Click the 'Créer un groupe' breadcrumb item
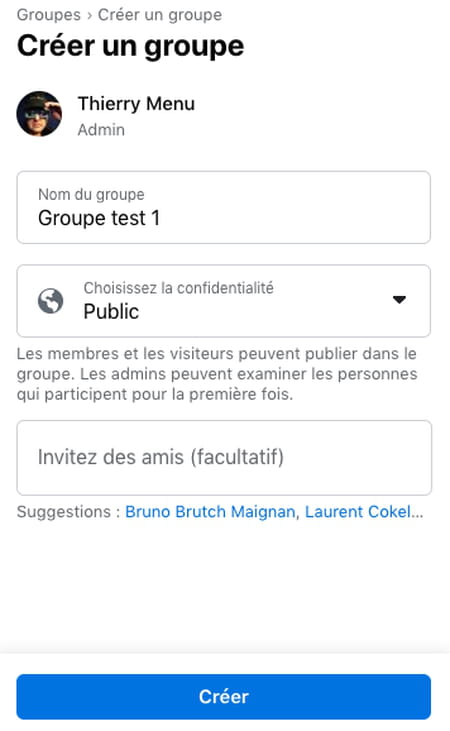 point(159,15)
